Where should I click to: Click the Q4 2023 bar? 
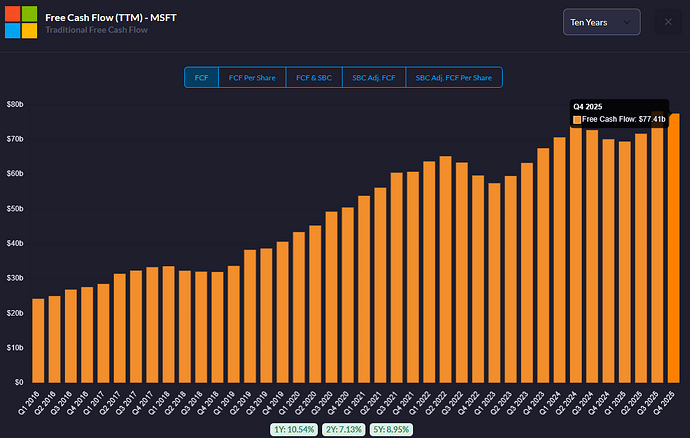coord(543,265)
